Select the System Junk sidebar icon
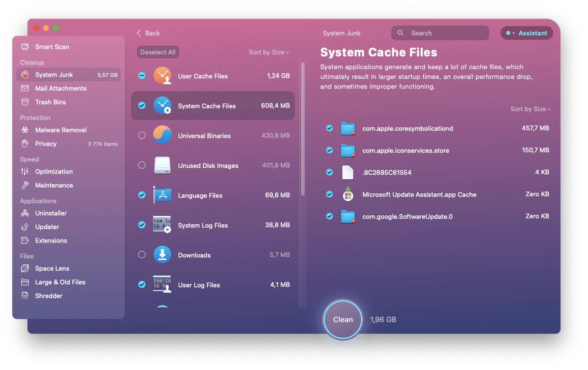This screenshot has width=588, height=370. point(25,75)
